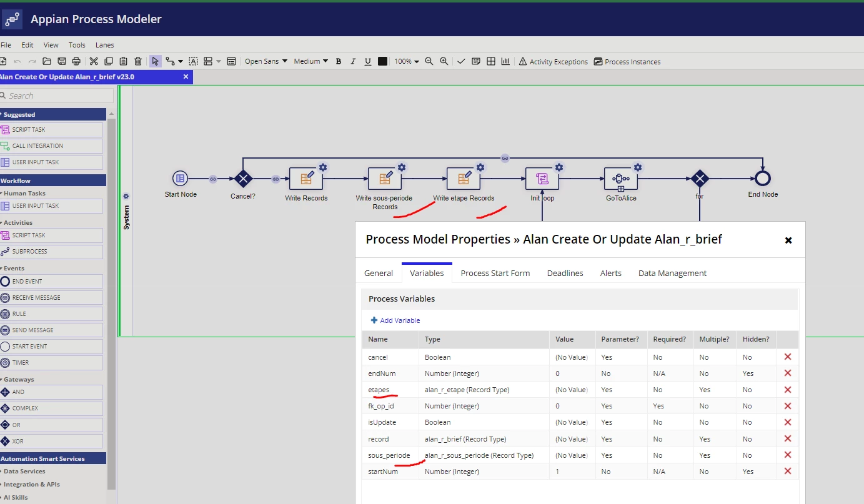Toggle italic text formatting

[353, 61]
